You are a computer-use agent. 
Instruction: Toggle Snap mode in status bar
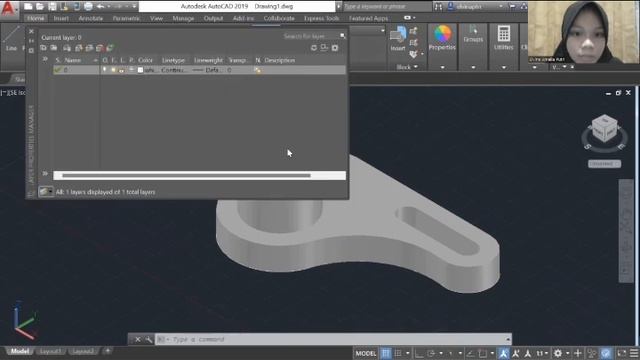tap(398, 353)
